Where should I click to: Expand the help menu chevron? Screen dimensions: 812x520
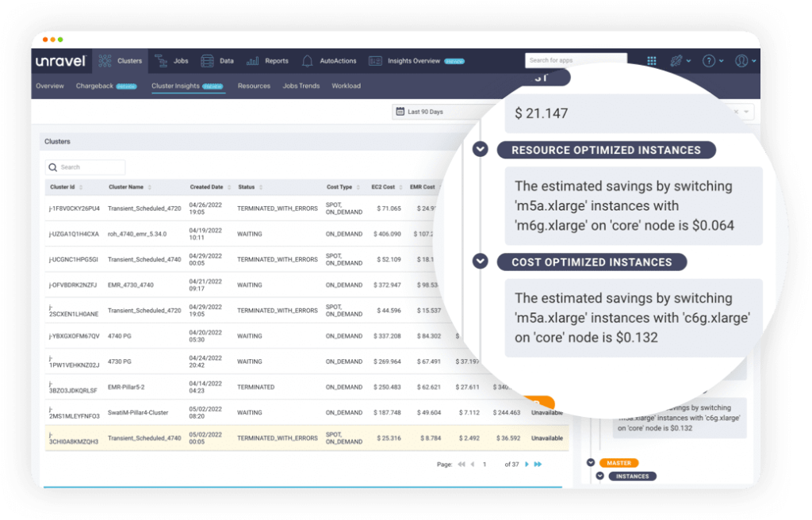pos(722,61)
